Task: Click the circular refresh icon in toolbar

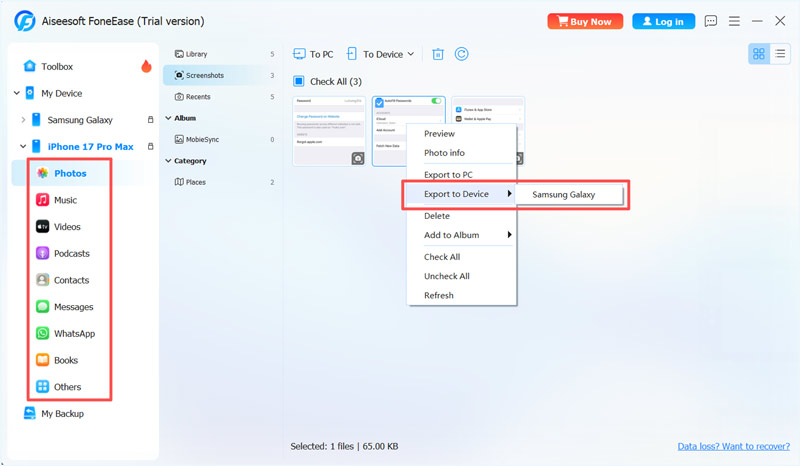Action: [461, 54]
